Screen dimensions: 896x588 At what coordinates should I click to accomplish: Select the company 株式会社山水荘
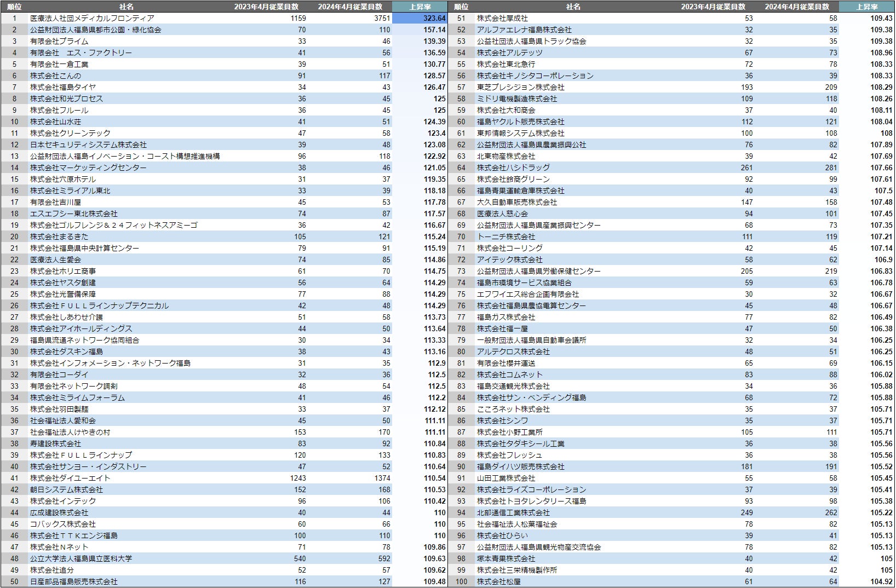55,122
